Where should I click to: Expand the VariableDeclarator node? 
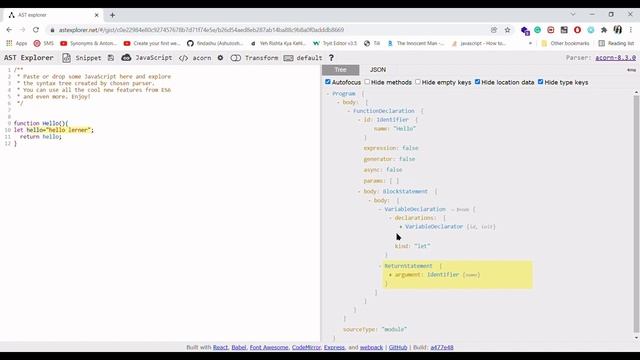tap(401, 227)
